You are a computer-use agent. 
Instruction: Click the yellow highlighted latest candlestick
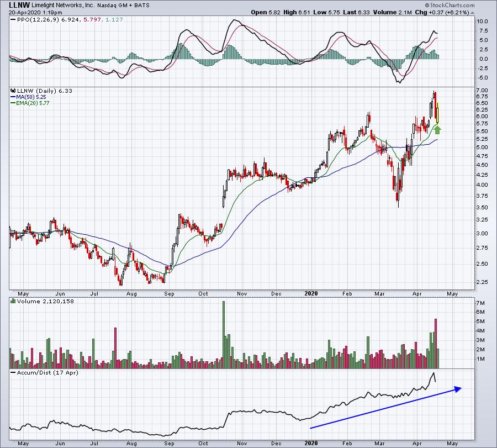pos(438,113)
